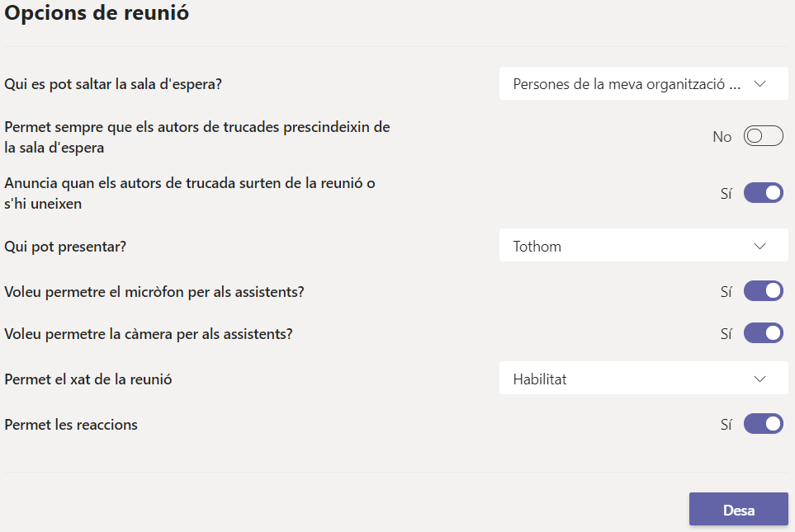
Task: Click the chevron arrow beside Tothom
Action: click(x=760, y=246)
